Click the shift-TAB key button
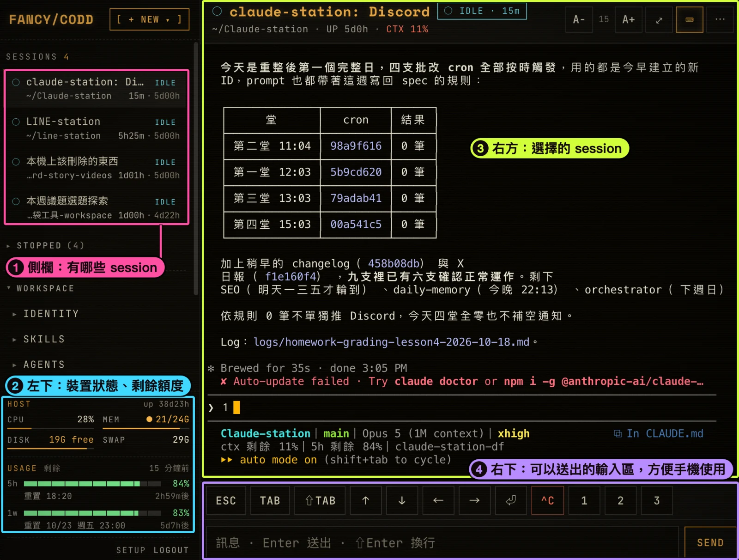The image size is (739, 560). tap(320, 500)
